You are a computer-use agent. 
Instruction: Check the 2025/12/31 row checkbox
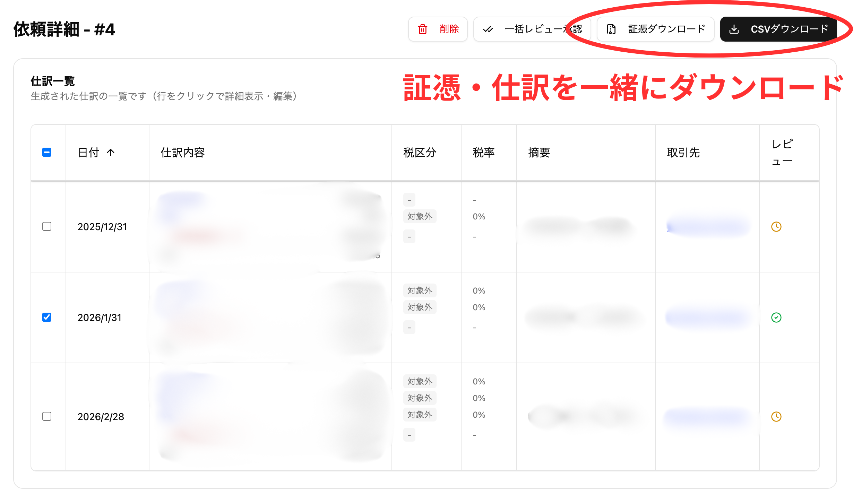[47, 226]
